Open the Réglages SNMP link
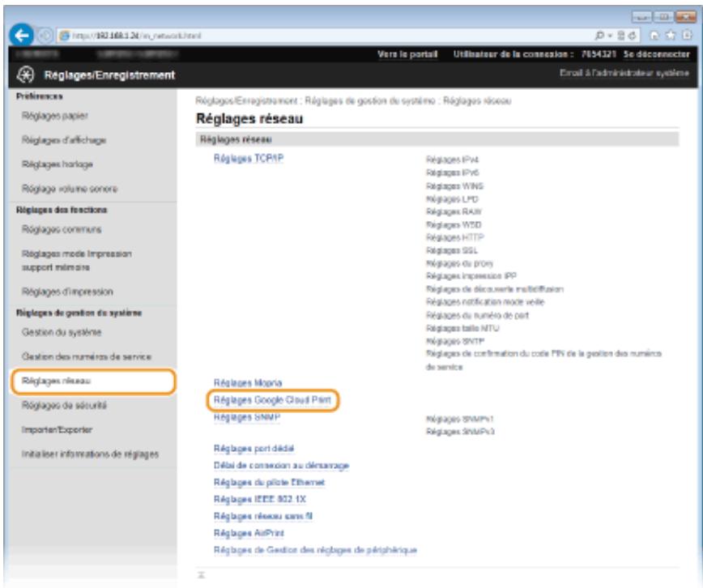The height and width of the screenshot is (588, 703). pyautogui.click(x=247, y=416)
